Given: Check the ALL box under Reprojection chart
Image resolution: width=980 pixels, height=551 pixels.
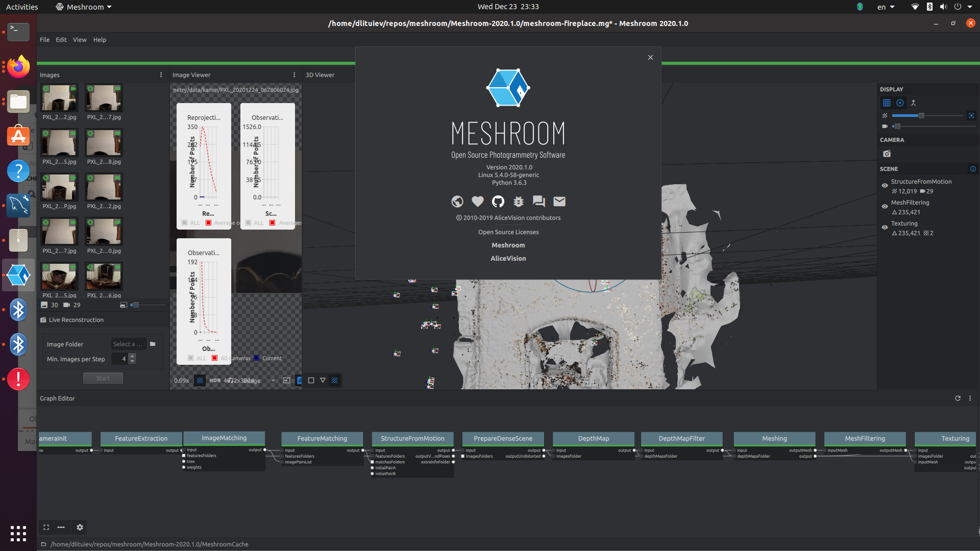Looking at the screenshot, I should pyautogui.click(x=185, y=223).
